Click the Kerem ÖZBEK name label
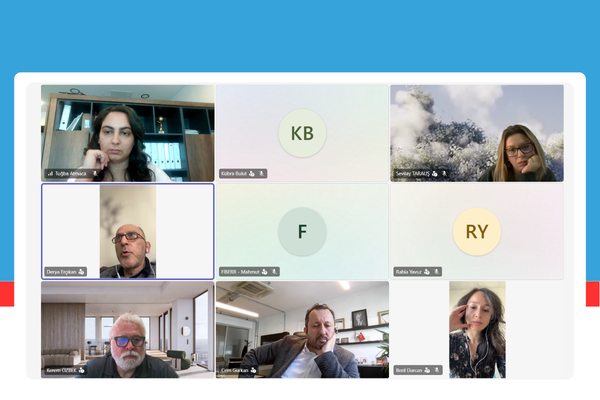Viewport: 600px width, 400px height. click(x=61, y=370)
